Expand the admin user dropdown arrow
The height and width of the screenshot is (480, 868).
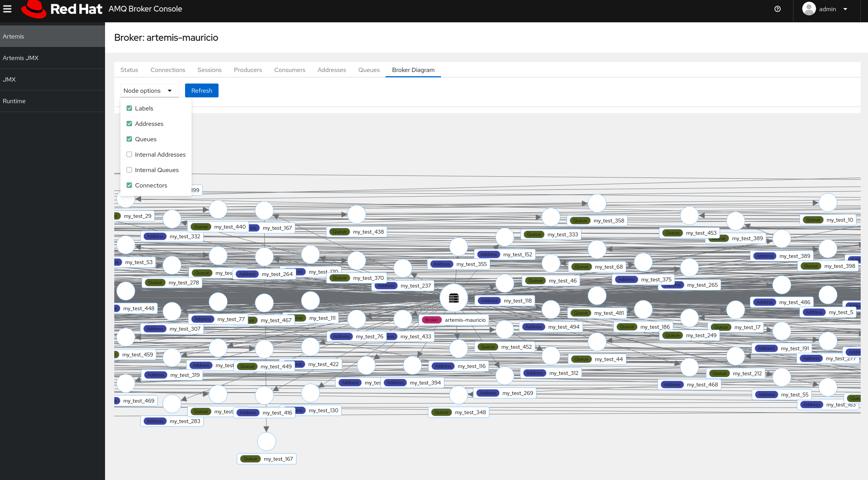pyautogui.click(x=845, y=9)
